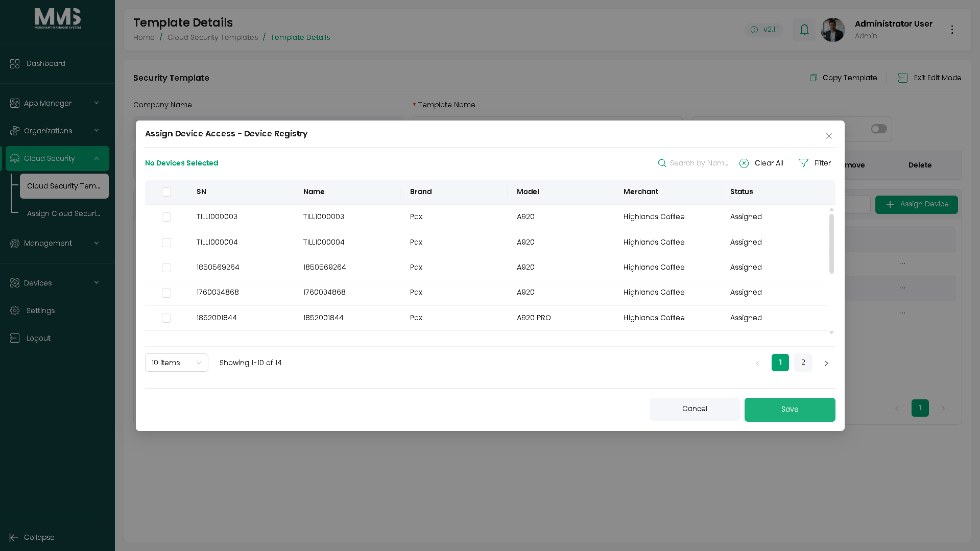980x551 pixels.
Task: Click the Status column header
Action: coord(742,191)
